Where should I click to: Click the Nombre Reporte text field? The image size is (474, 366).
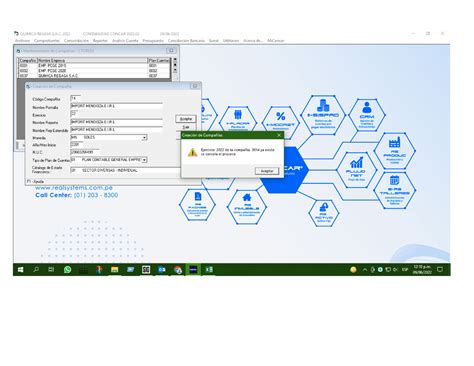pos(116,122)
